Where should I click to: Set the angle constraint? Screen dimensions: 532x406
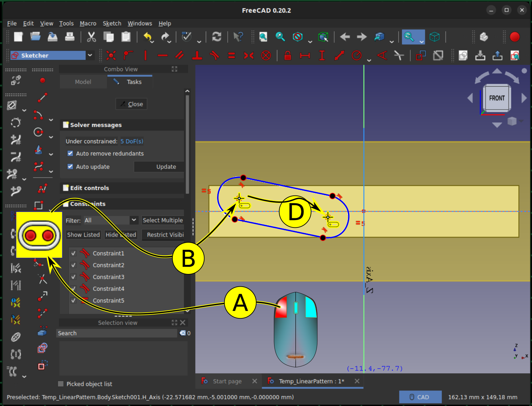tap(382, 55)
